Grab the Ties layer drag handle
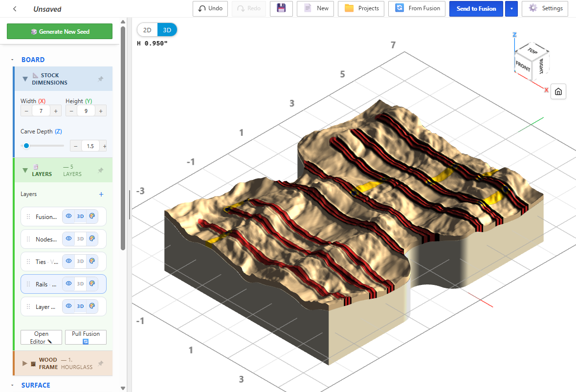The width and height of the screenshot is (576, 392). 28,261
